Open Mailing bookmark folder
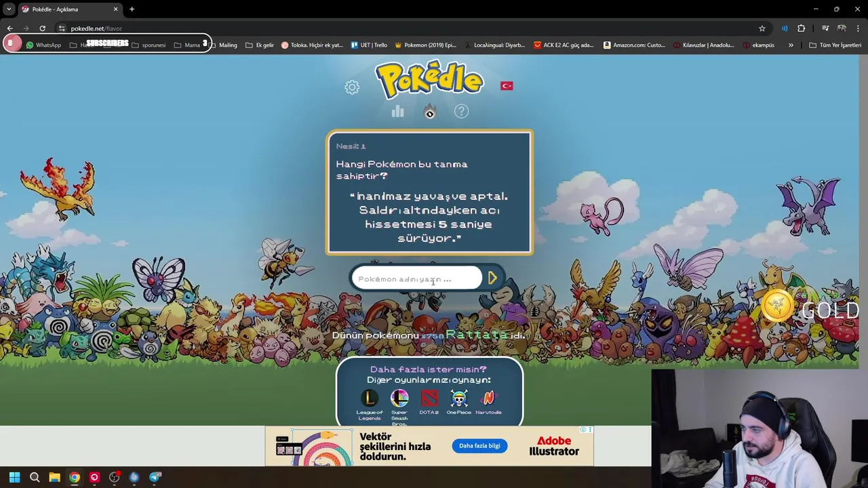The height and width of the screenshot is (488, 868). point(223,45)
